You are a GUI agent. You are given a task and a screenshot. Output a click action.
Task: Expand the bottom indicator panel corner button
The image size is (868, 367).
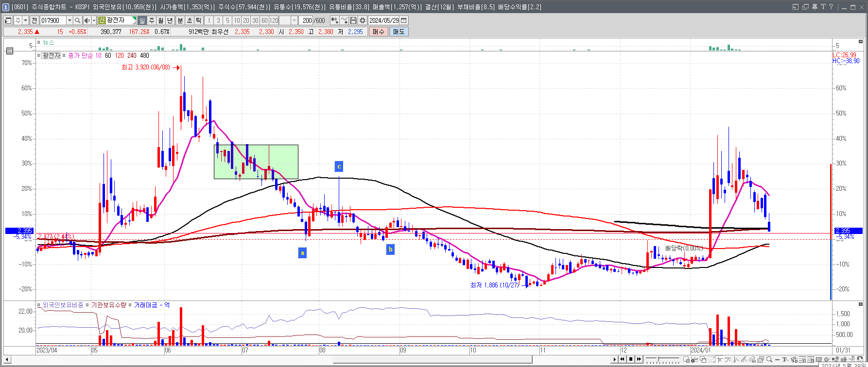pyautogui.click(x=860, y=304)
